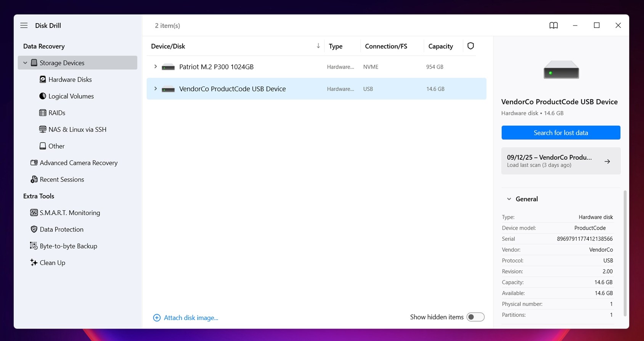644x341 pixels.
Task: Click Attach disk image link
Action: click(191, 318)
